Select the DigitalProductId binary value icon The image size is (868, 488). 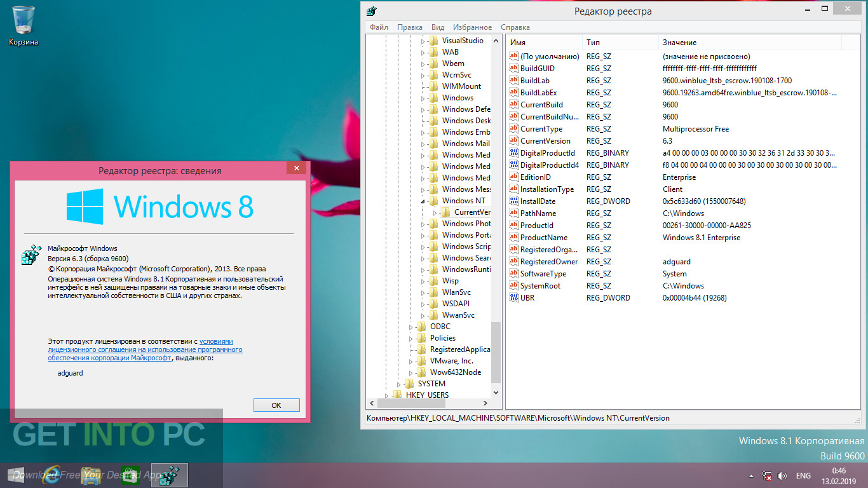pos(514,153)
